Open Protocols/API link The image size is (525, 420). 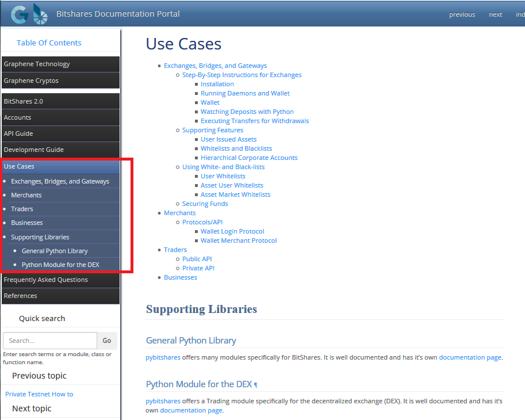pyautogui.click(x=202, y=222)
